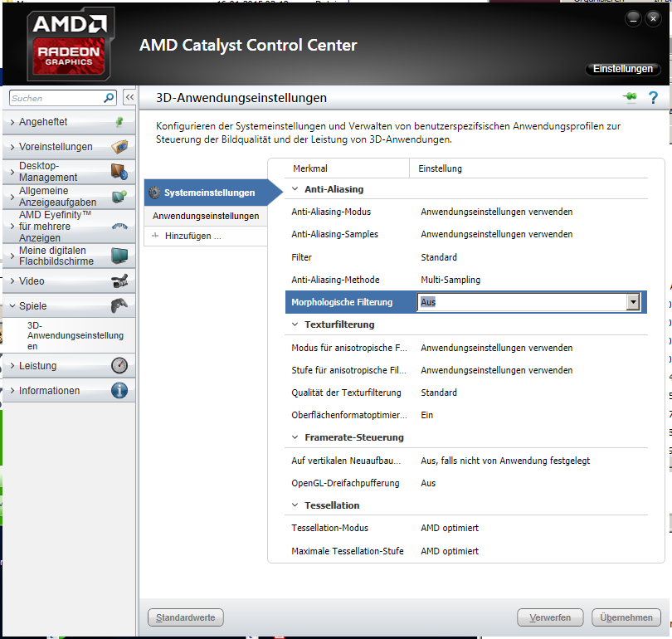The image size is (672, 639).
Task: Click the search magnifier icon
Action: 109,98
